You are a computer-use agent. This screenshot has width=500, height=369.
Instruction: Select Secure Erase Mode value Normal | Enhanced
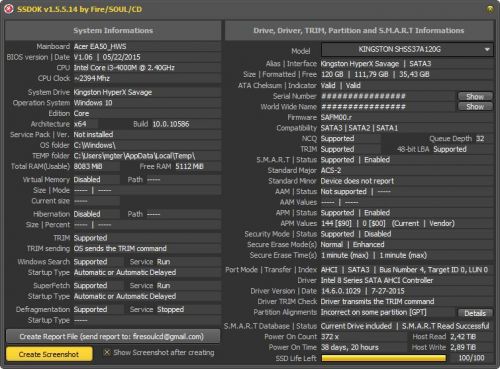pyautogui.click(x=352, y=245)
